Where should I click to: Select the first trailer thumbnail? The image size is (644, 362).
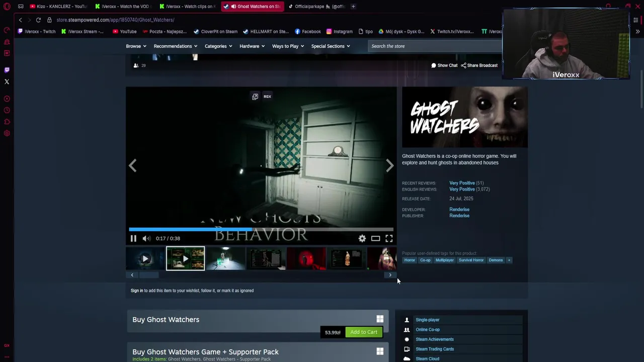tap(145, 258)
